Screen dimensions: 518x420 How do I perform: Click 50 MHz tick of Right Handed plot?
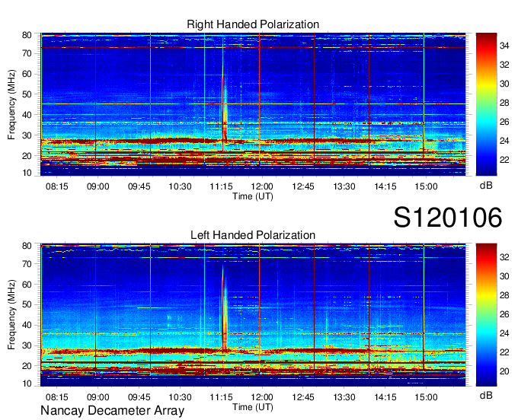click(27, 94)
